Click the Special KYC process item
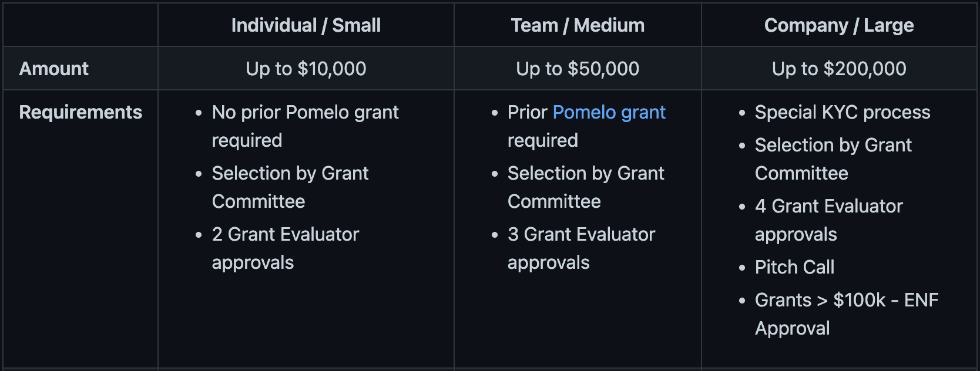Image resolution: width=980 pixels, height=371 pixels. tap(842, 112)
